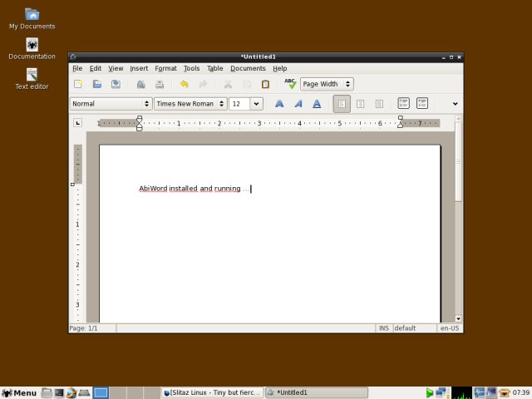Click 'en-US' language in status bar

coord(450,328)
